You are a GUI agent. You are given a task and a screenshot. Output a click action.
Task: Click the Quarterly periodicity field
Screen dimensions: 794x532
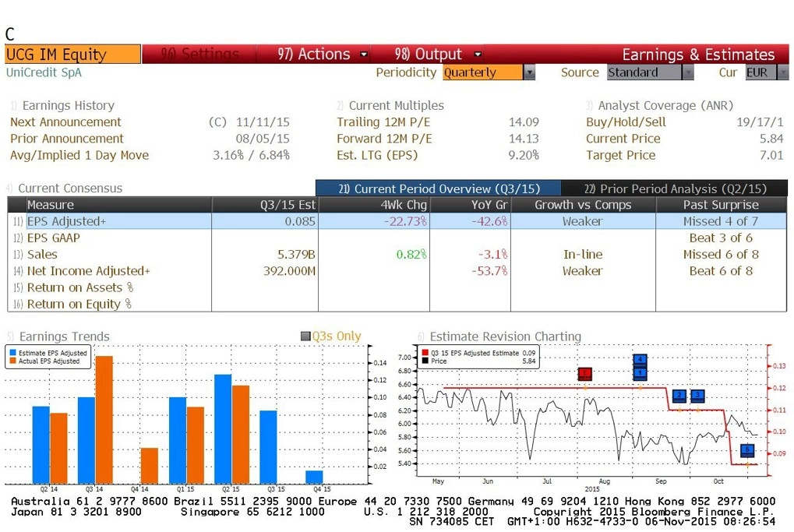(482, 72)
